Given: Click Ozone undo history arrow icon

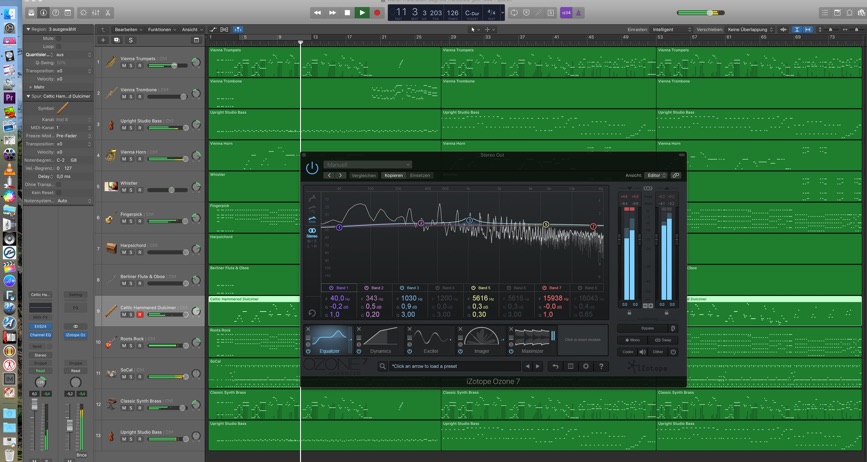Looking at the screenshot, I should (x=555, y=366).
